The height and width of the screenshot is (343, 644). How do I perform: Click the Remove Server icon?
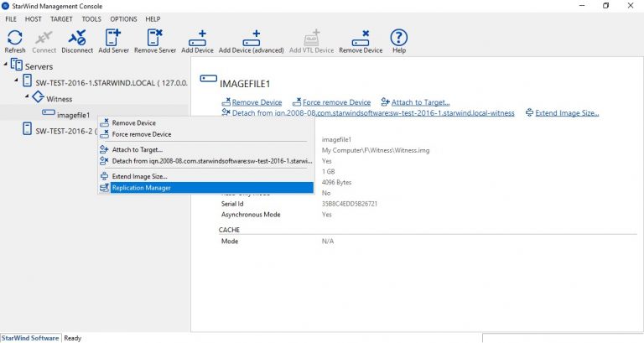(x=155, y=39)
